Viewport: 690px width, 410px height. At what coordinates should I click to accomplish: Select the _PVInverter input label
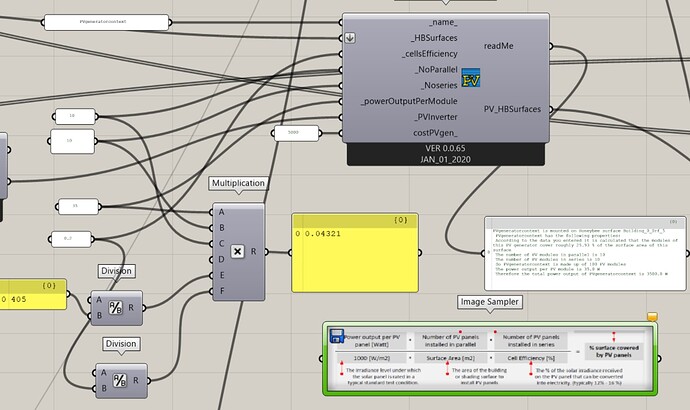[x=436, y=117]
